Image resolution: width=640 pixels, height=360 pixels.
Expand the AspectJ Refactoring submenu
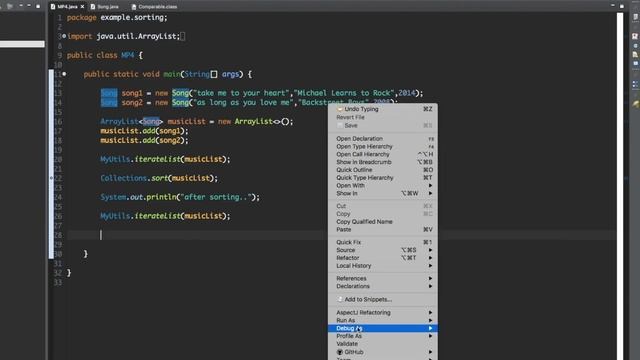[x=383, y=312]
